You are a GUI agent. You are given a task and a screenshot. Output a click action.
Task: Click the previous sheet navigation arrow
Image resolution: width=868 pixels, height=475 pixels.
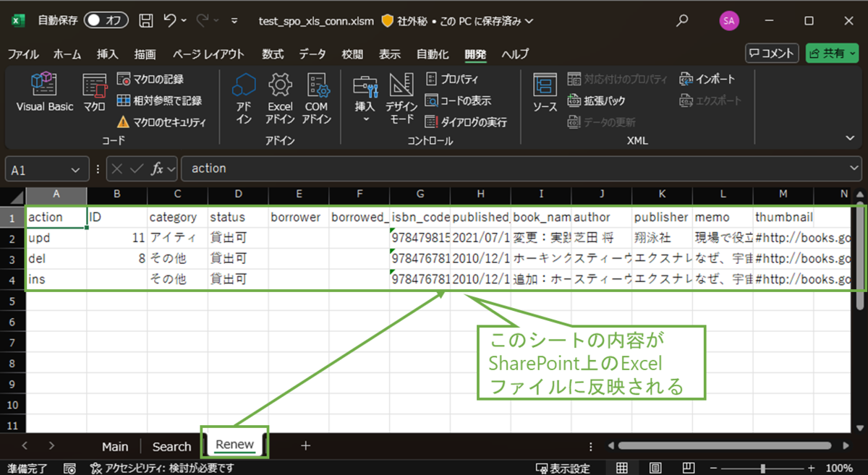(x=25, y=446)
